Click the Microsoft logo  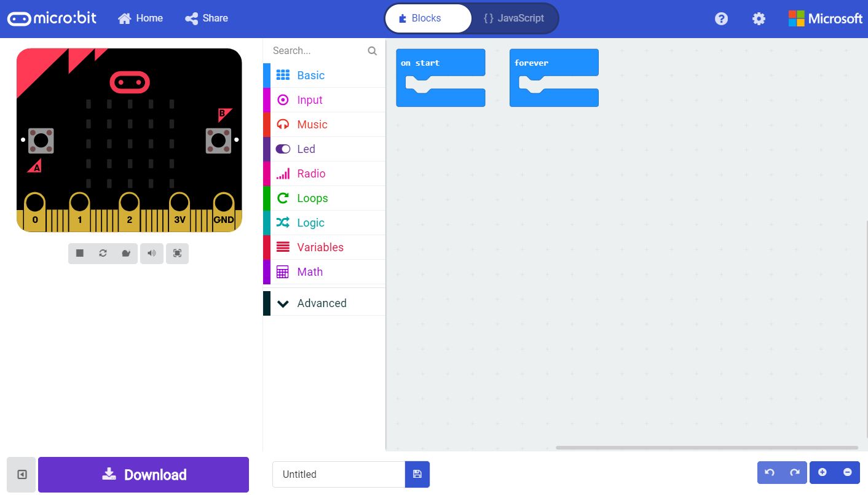coord(826,18)
